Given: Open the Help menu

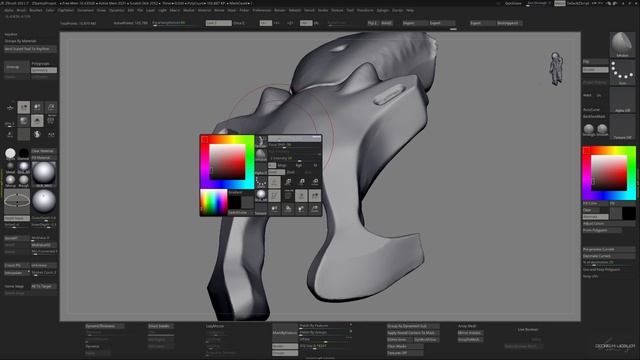Looking at the screenshot, I should point(410,10).
